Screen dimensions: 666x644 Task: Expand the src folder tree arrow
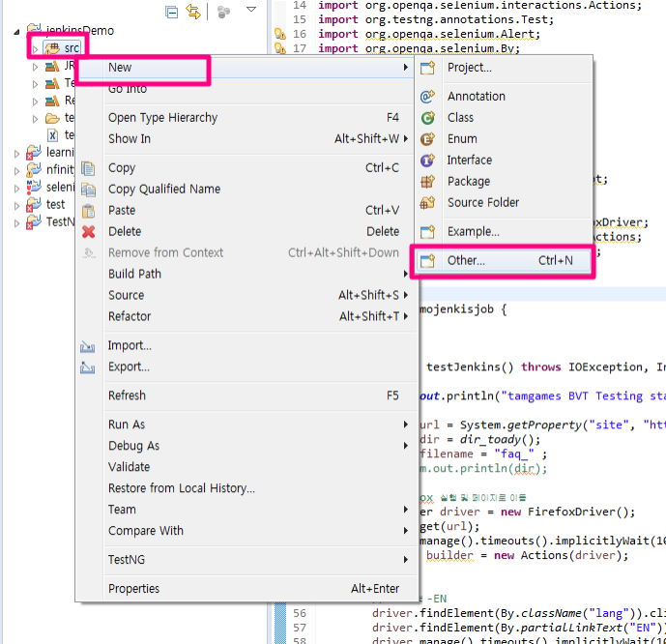pyautogui.click(x=36, y=48)
